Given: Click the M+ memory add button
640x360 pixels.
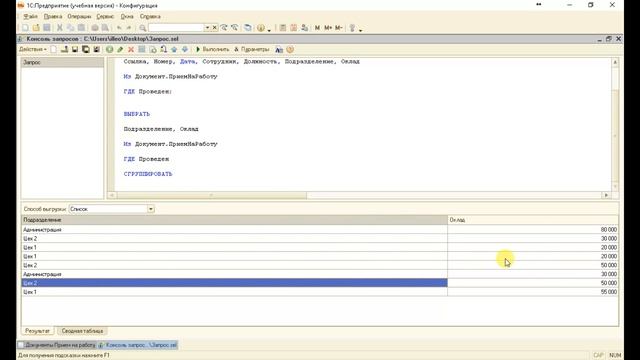Looking at the screenshot, I should click(328, 28).
